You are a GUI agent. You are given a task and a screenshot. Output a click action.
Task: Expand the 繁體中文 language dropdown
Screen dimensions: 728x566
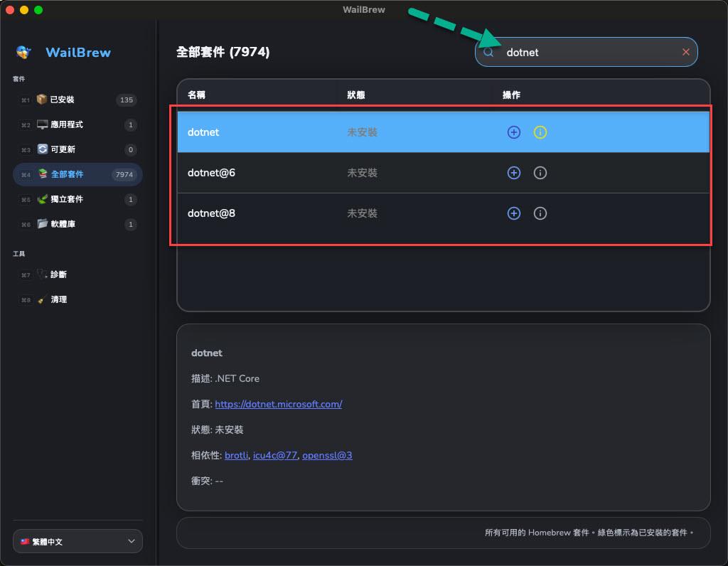click(x=77, y=541)
